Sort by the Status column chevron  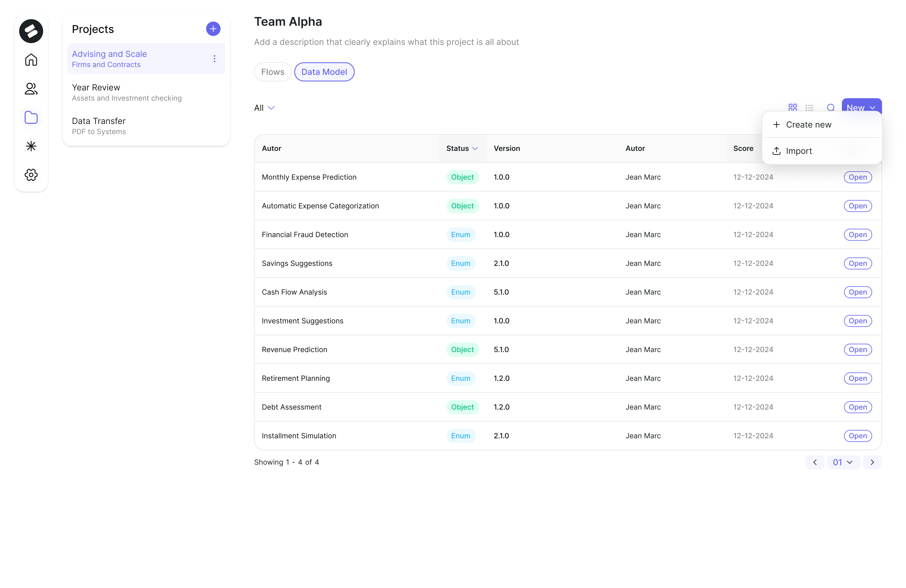pyautogui.click(x=475, y=148)
